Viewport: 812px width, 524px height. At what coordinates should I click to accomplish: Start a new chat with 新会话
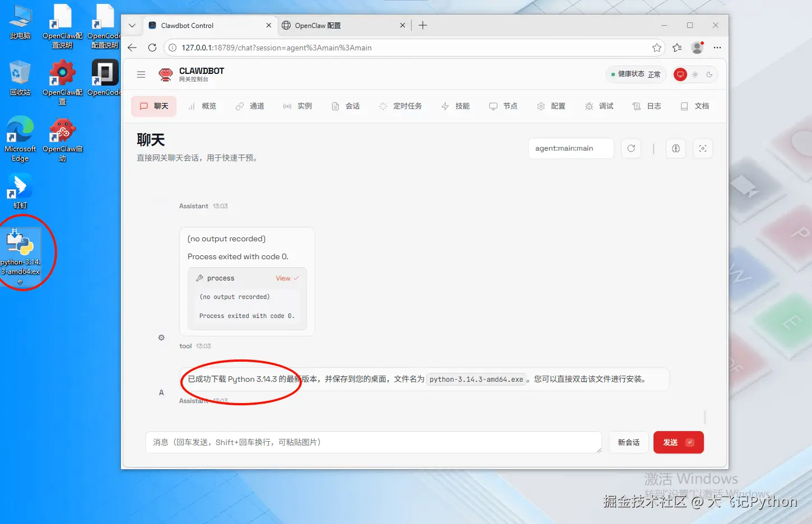(x=628, y=442)
